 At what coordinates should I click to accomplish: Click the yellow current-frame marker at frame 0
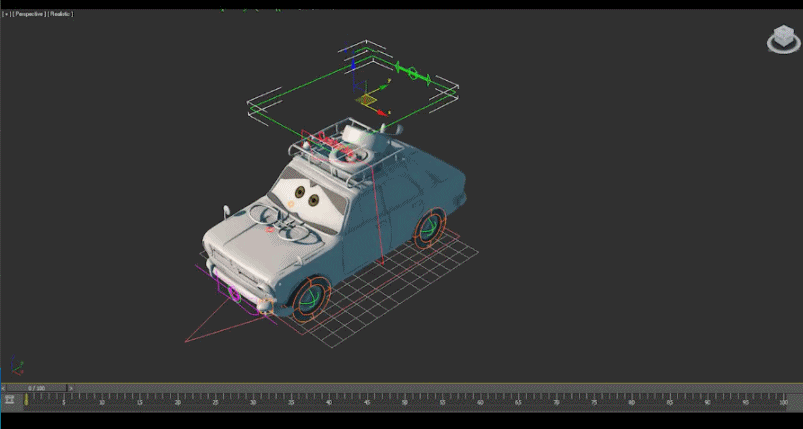coord(26,400)
